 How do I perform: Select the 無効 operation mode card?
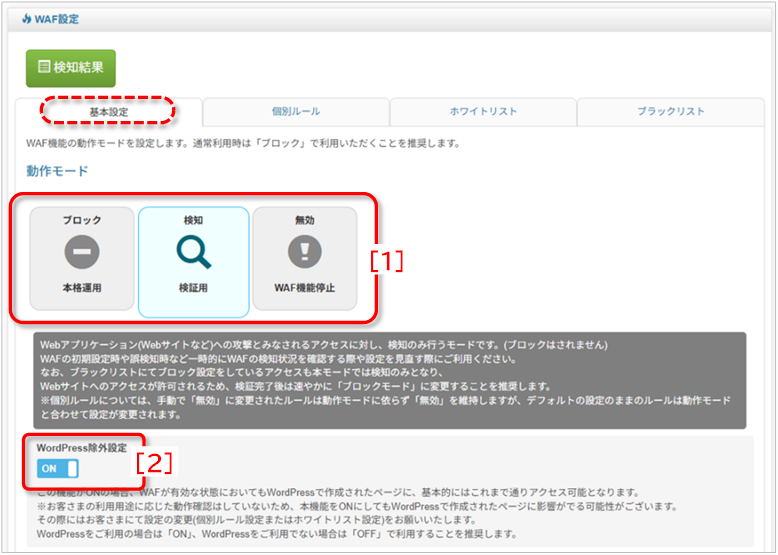click(305, 258)
